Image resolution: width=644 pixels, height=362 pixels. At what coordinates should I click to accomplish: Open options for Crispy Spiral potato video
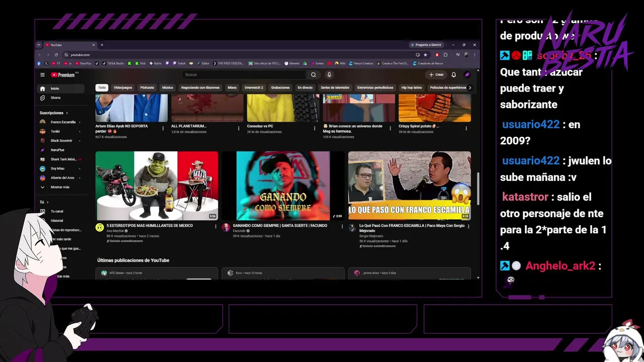pyautogui.click(x=466, y=128)
